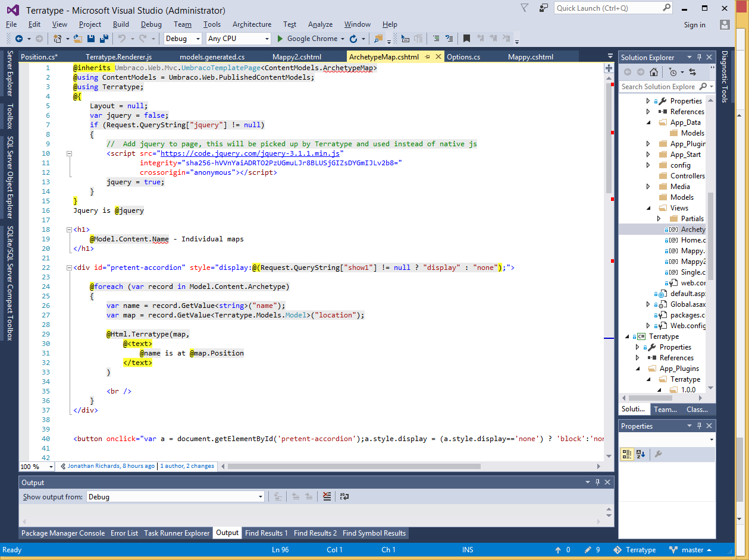The image size is (749, 560).
Task: Click the master branch in status bar
Action: click(690, 550)
